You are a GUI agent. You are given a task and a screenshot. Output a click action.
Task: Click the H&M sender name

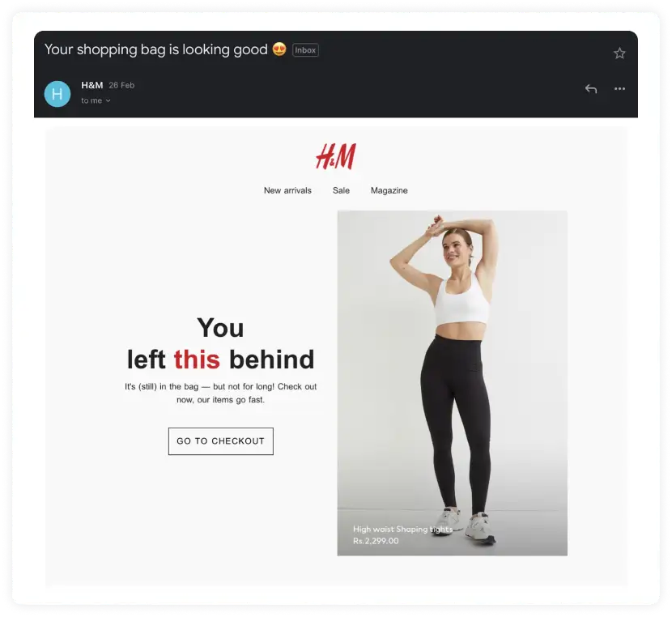[x=92, y=85]
